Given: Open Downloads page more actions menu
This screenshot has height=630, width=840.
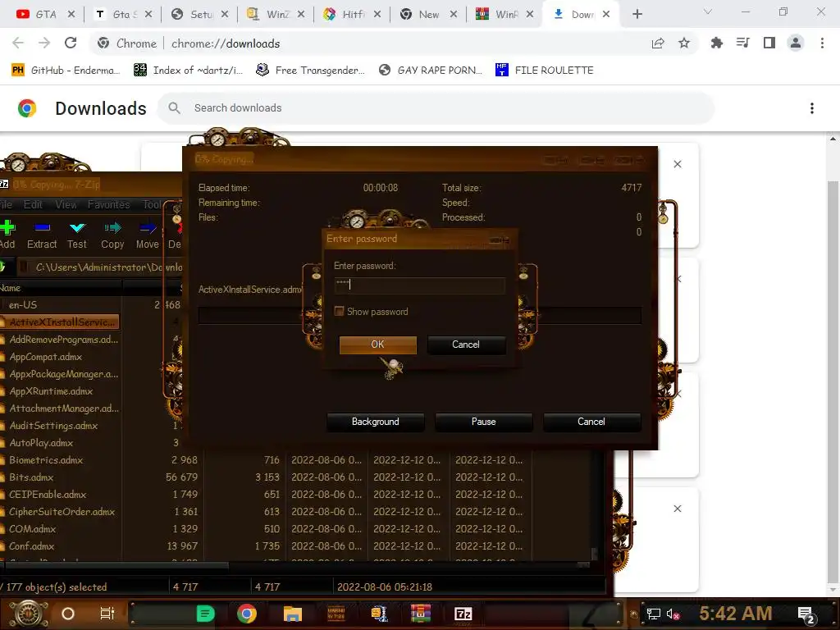Looking at the screenshot, I should pyautogui.click(x=812, y=108).
